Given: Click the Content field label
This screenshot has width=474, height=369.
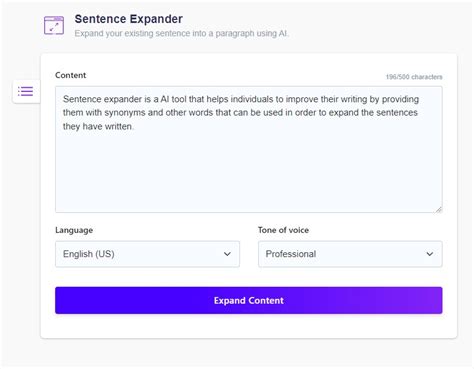Looking at the screenshot, I should tap(70, 75).
